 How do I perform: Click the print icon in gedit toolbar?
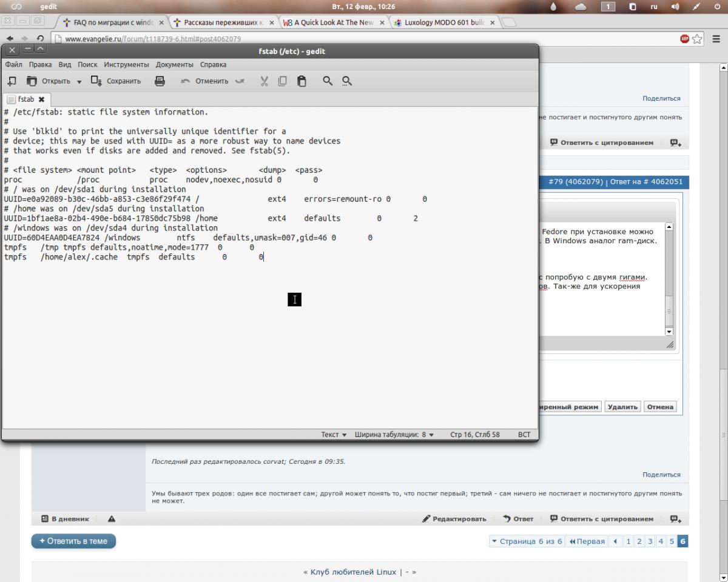click(x=160, y=81)
